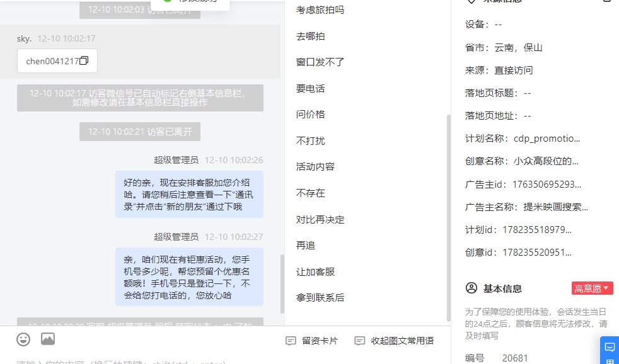Viewport: 619px width, 364px height.
Task: Select quick phrase 拿到联系后
Action: click(320, 297)
